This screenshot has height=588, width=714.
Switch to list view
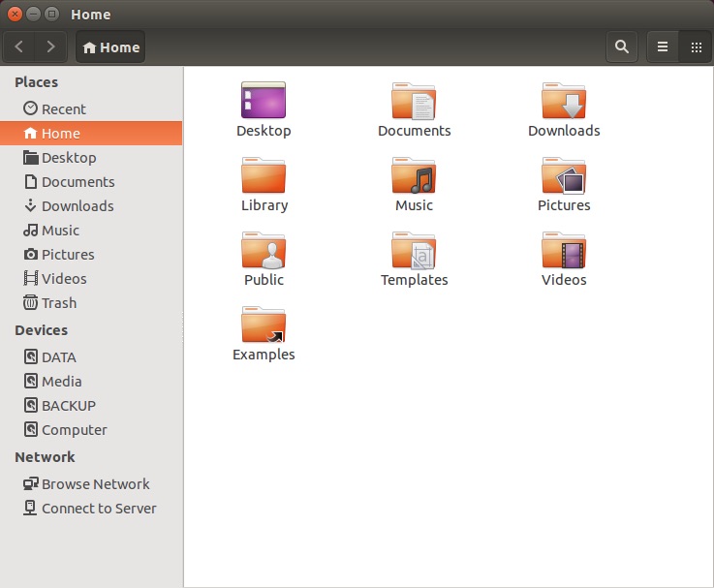(663, 46)
